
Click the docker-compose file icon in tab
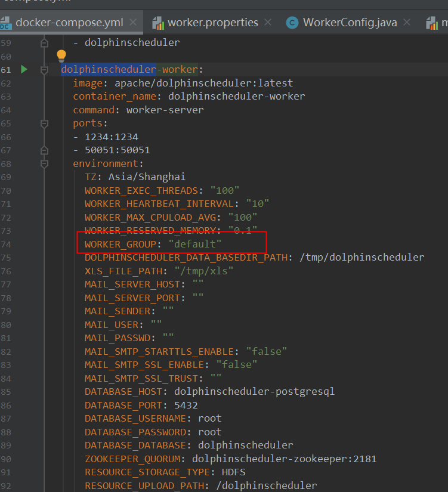5,23
